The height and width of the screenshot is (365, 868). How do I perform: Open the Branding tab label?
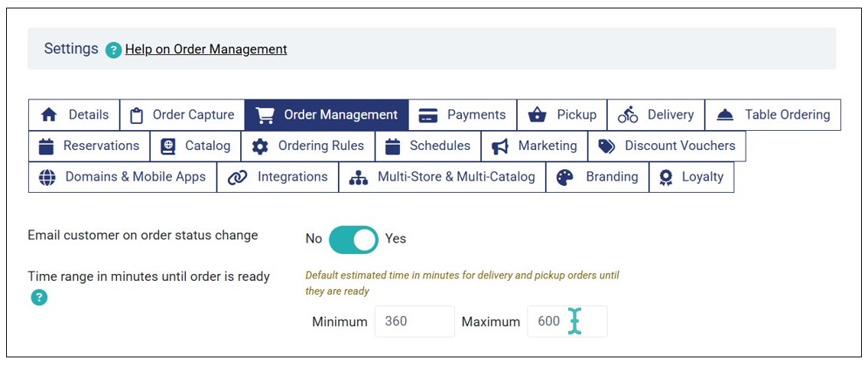612,177
